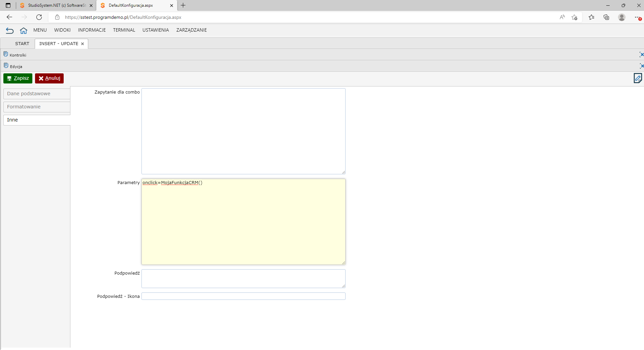
Task: Click the Edycja panel icon
Action: 6,66
